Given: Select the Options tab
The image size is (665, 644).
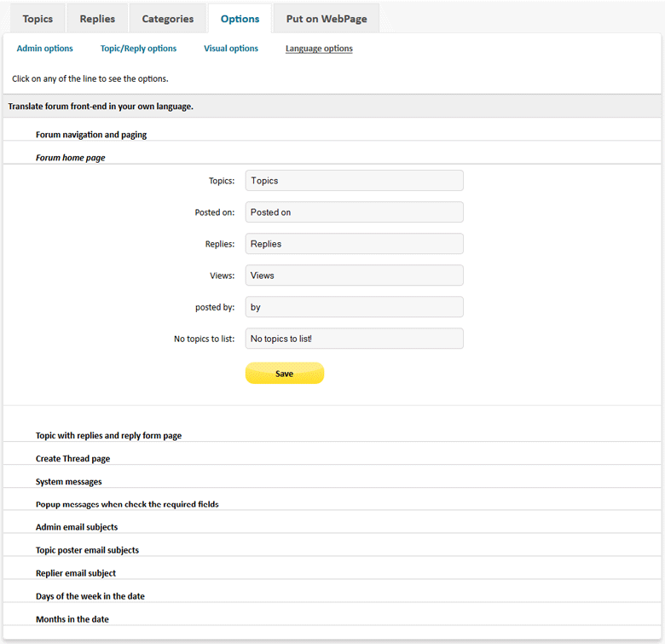Looking at the screenshot, I should (240, 19).
